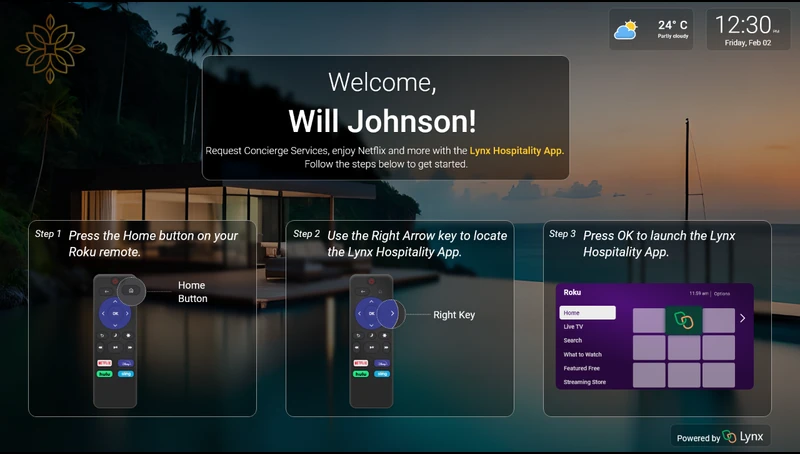Click the Step 1 instruction text
This screenshot has width=800, height=454.
(x=153, y=244)
